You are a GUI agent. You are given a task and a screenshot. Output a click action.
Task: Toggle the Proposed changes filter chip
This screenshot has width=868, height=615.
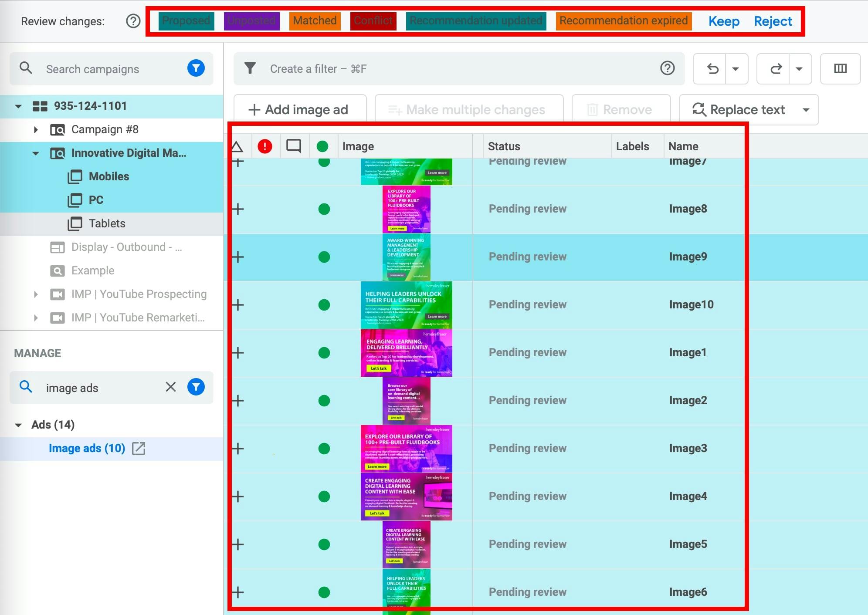186,20
